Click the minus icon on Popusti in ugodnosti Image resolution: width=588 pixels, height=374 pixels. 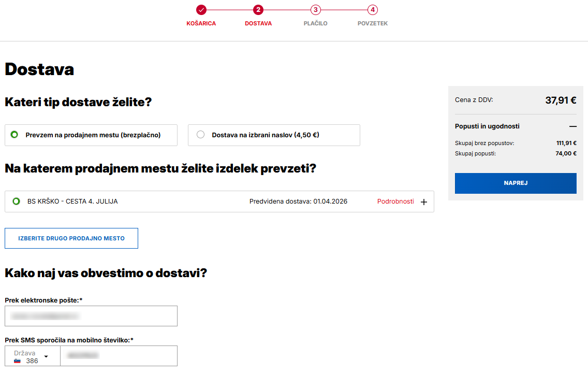point(574,126)
